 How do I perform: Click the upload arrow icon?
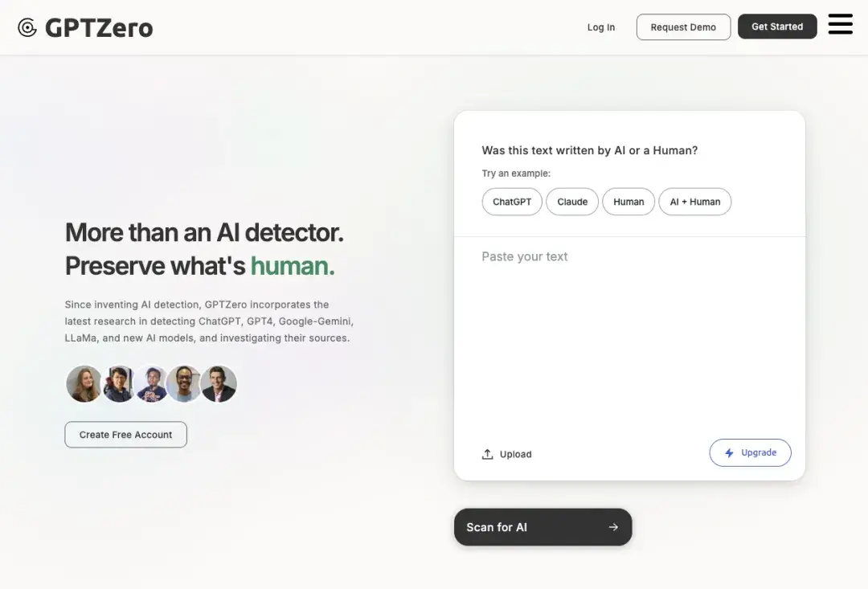[x=487, y=454]
